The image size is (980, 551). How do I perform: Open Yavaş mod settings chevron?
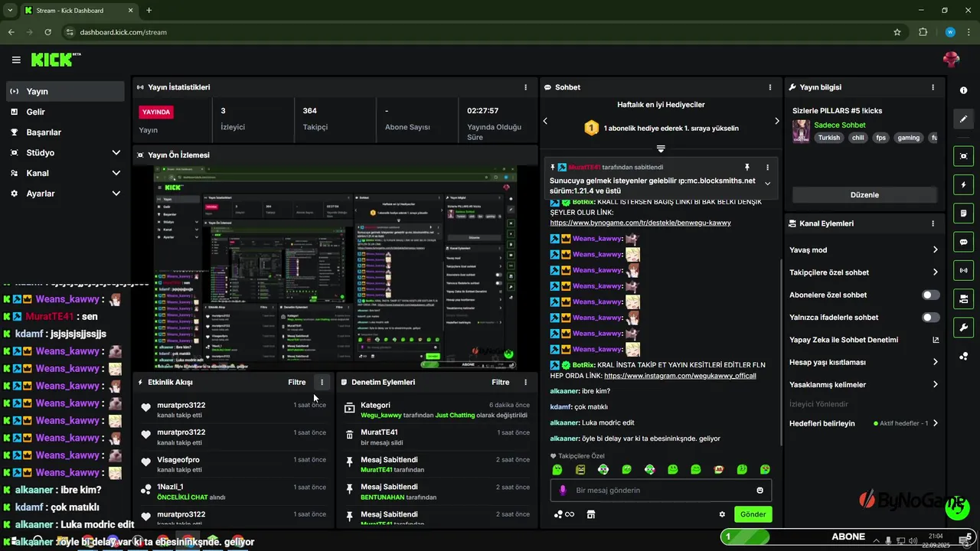point(935,249)
